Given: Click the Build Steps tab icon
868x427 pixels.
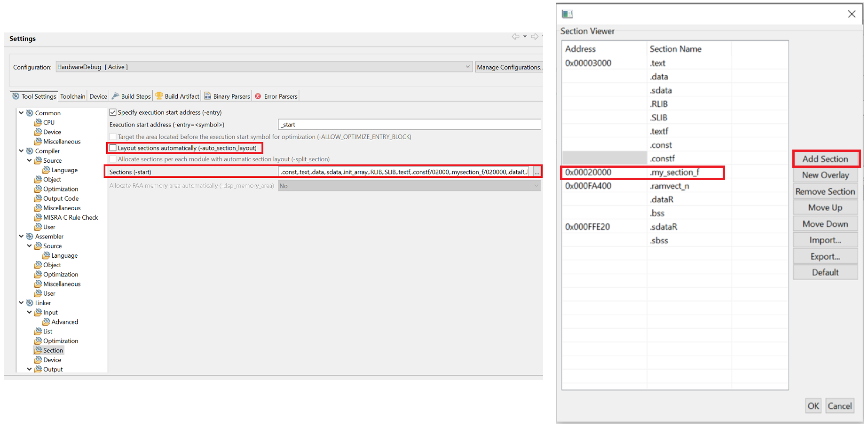Looking at the screenshot, I should pos(115,96).
